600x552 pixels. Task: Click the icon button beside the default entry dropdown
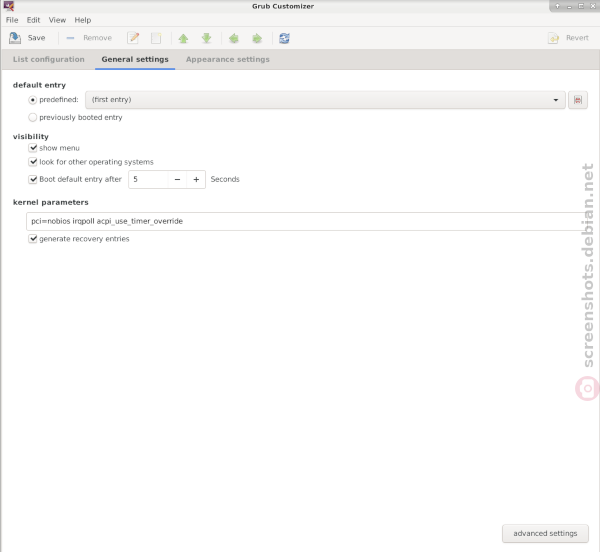578,100
